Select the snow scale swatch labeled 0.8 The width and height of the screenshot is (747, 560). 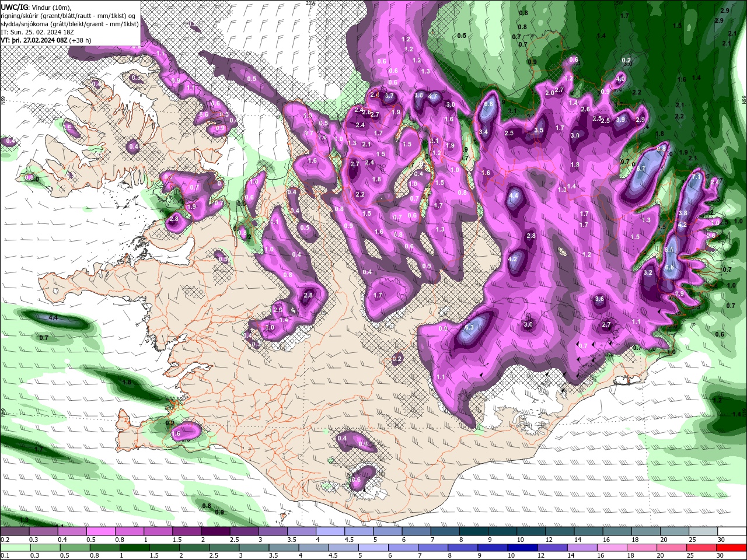[x=129, y=531]
